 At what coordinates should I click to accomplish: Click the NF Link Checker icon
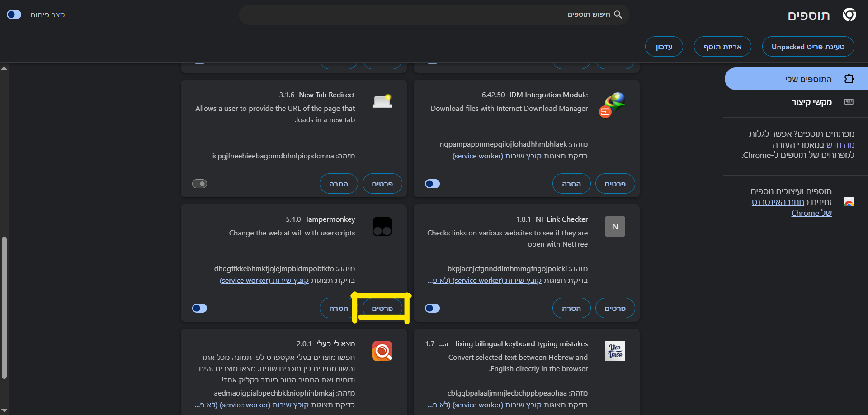click(615, 226)
